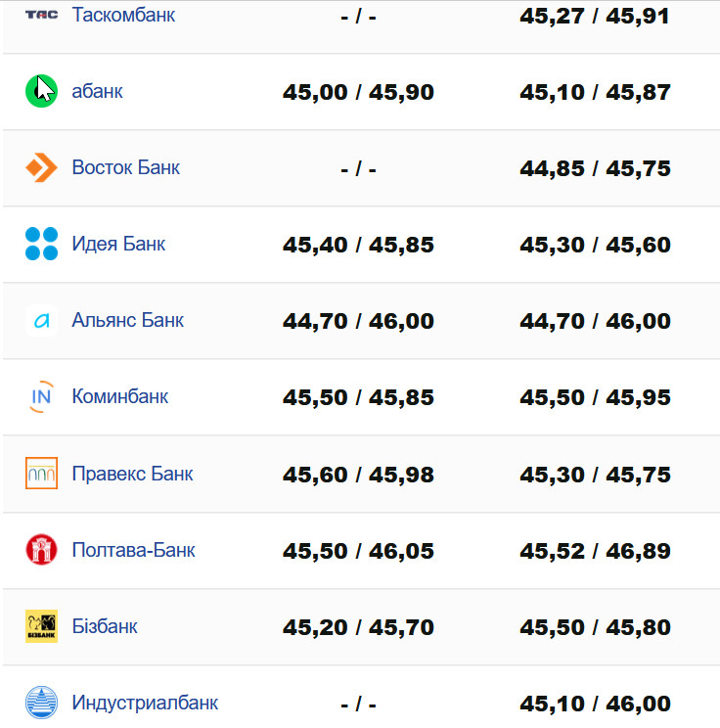
Task: Open the Таскомбанк bank link
Action: 123,15
